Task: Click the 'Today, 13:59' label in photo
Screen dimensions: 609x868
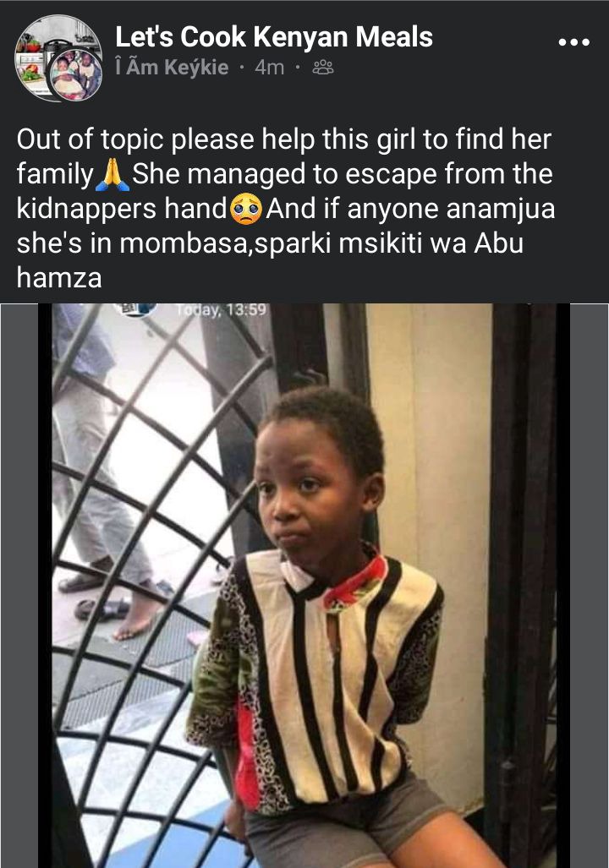Action: [222, 309]
